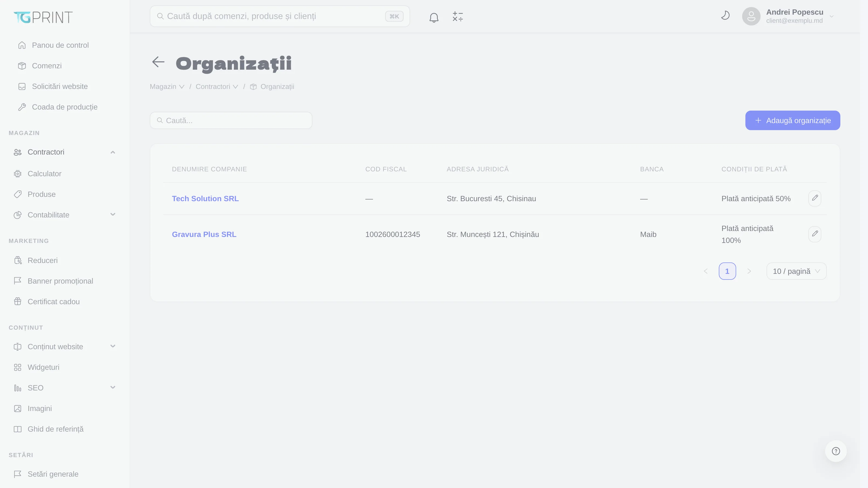
Task: Click Adaugă organizație button
Action: tap(793, 120)
